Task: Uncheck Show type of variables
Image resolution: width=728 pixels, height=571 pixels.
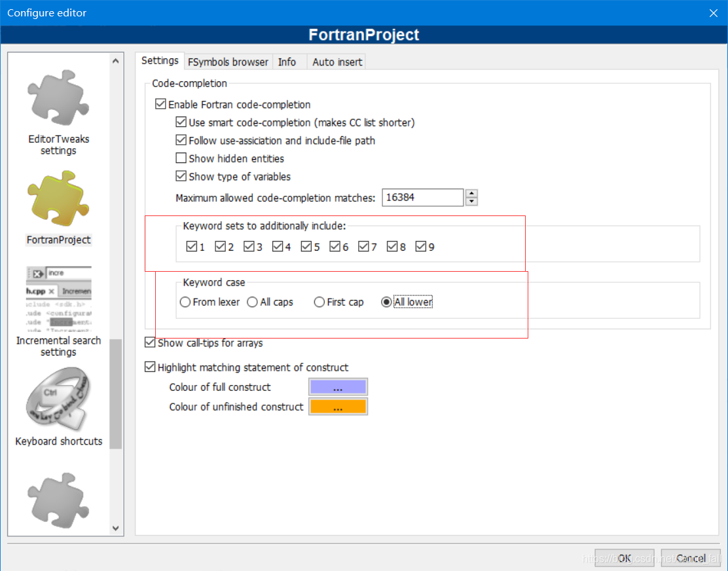Action: click(x=181, y=176)
